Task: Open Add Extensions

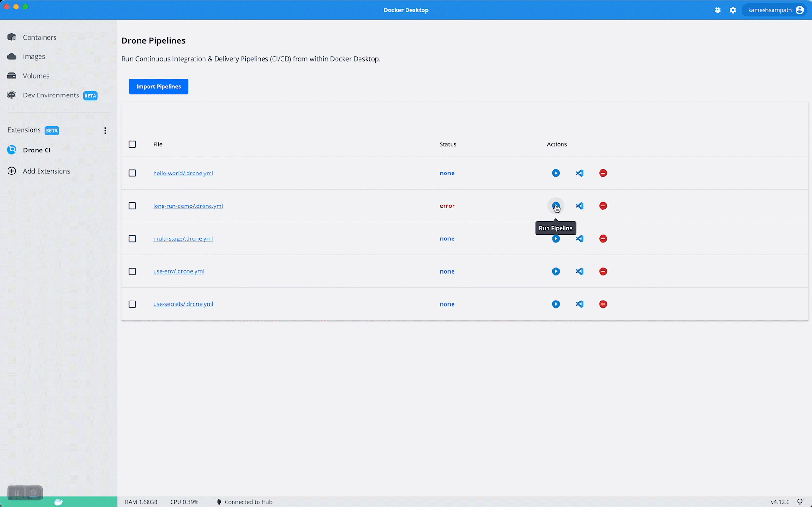Action: [x=47, y=171]
